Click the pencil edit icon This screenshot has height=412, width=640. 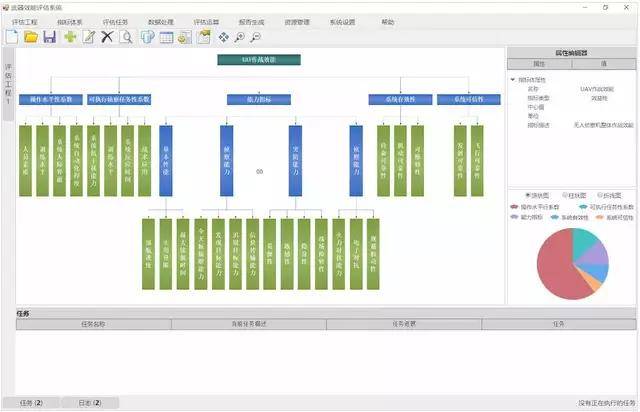[89, 37]
